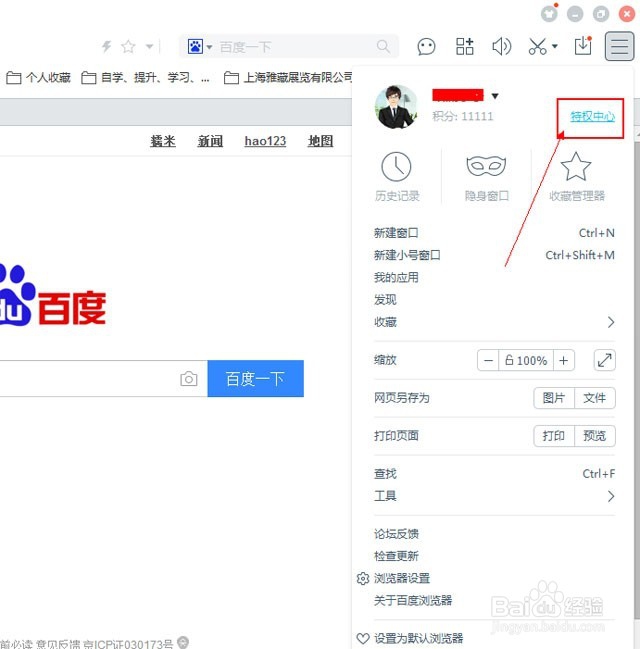Viewport: 640px width, 649px height.
Task: Open the WeChat chat bubble icon
Action: pyautogui.click(x=426, y=46)
